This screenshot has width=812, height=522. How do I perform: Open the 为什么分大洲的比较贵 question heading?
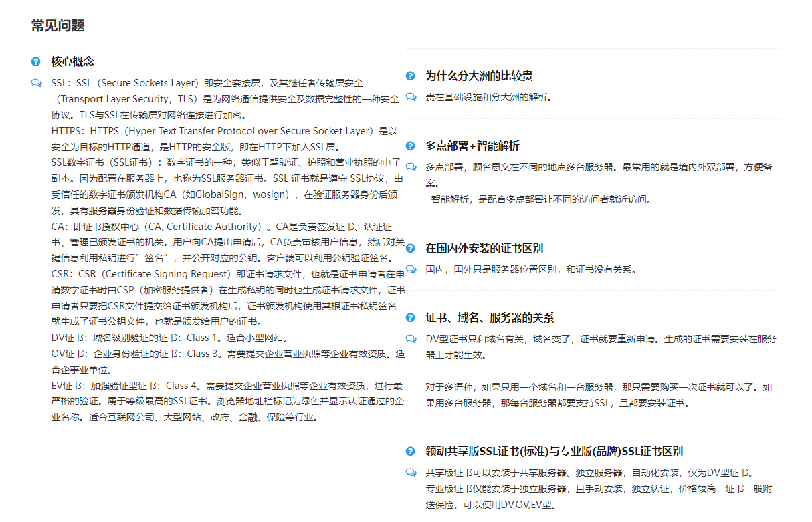pyautogui.click(x=479, y=76)
